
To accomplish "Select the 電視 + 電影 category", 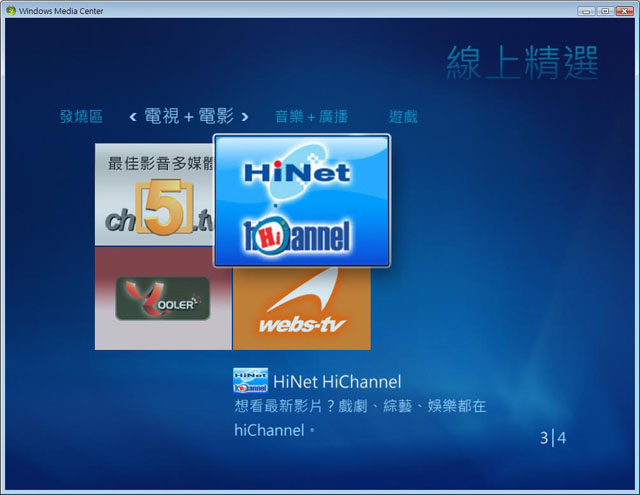I will click(x=189, y=116).
